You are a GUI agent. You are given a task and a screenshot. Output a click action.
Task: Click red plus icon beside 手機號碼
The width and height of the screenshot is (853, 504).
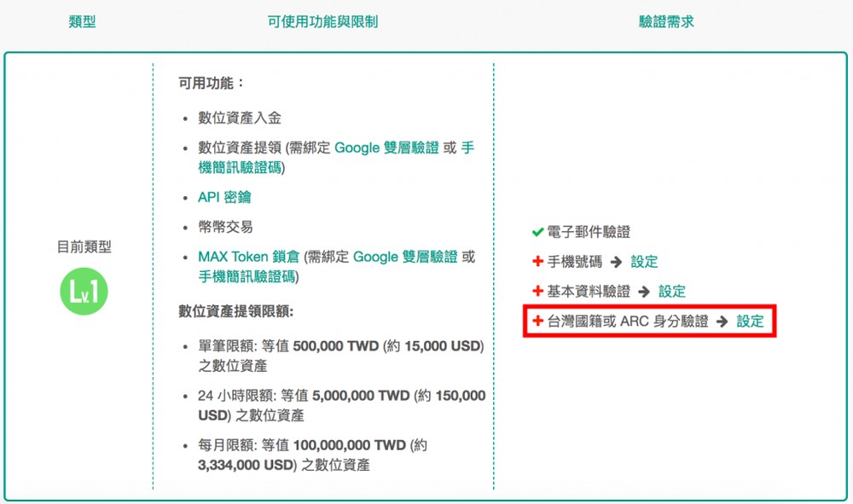pos(537,262)
